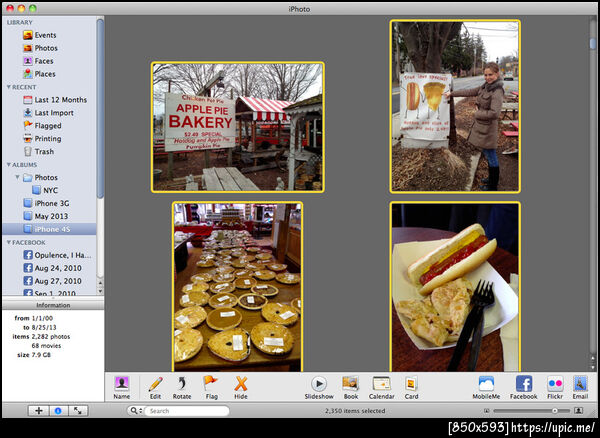Select the table of pies photo

tap(237, 287)
